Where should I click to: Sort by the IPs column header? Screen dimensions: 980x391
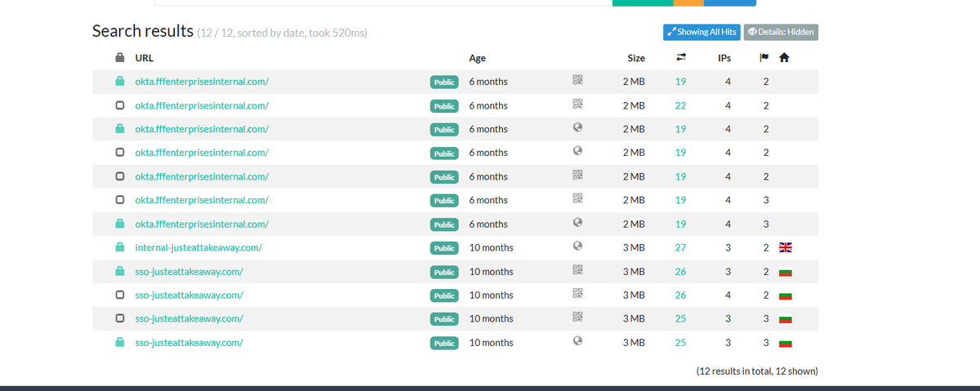tap(724, 58)
